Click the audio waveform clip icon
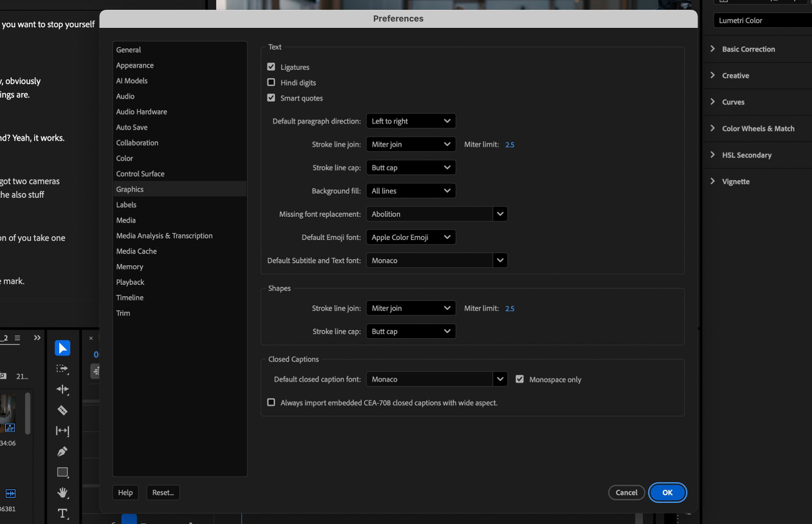The image size is (812, 524). (x=11, y=493)
